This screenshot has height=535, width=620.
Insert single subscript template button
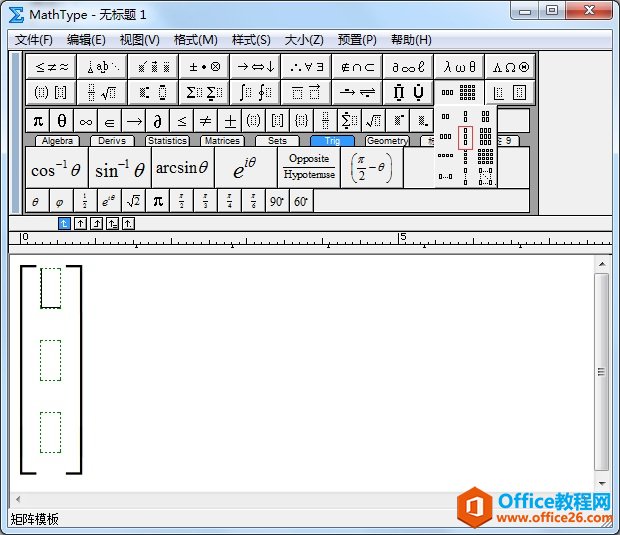click(422, 121)
